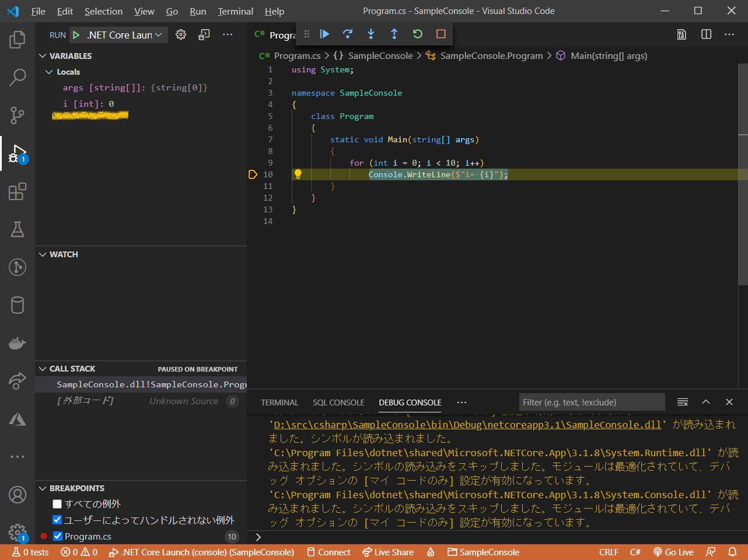
Task: Open the Debug Console icon next to gear
Action: coord(204,34)
